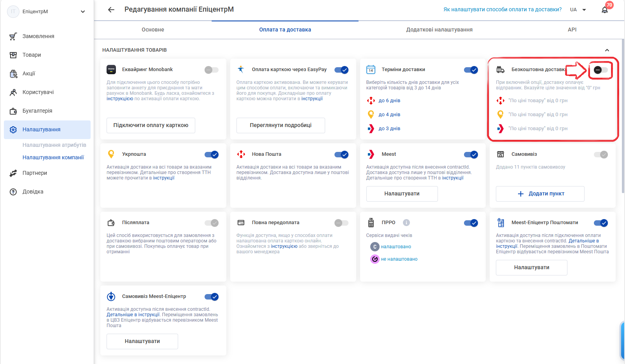Viewport: 625px width, 364px height.
Task: Click ПРРО 'не налаштовано' service link
Action: pos(399,259)
